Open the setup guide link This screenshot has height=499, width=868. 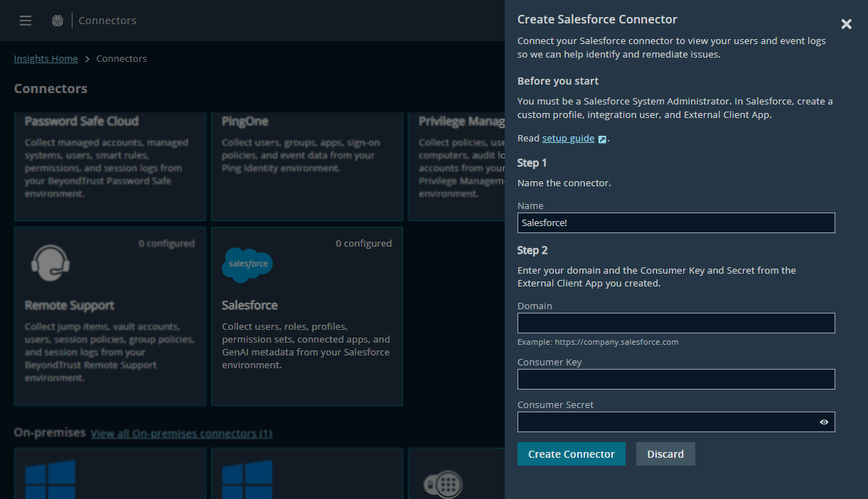tap(568, 138)
